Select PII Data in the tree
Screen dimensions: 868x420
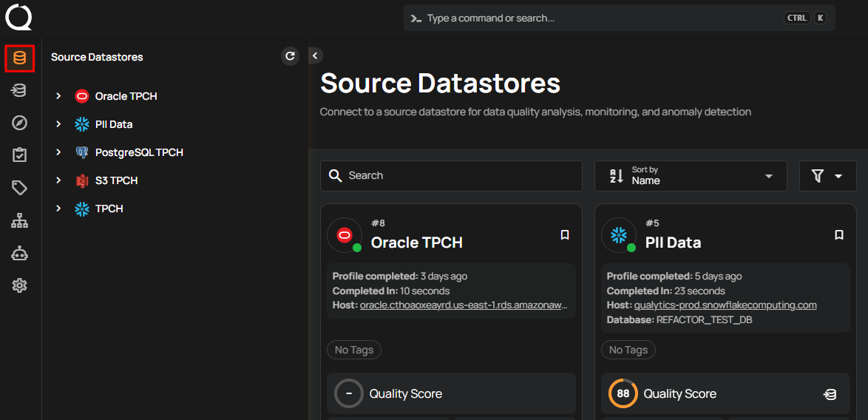pyautogui.click(x=114, y=124)
